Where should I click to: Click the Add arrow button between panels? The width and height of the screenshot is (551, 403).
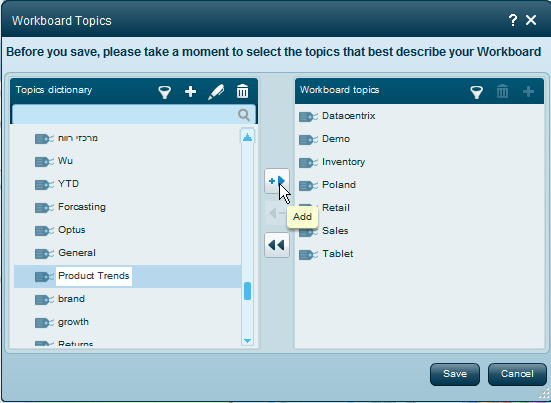tap(277, 181)
